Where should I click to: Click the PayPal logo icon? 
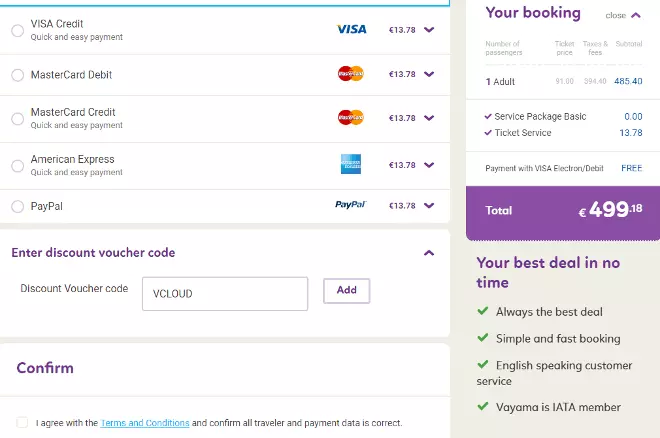tap(351, 205)
